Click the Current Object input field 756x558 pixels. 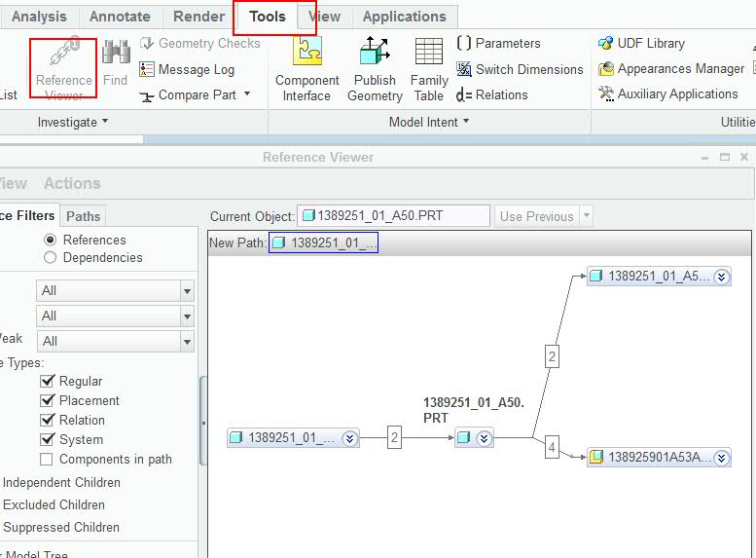pos(393,215)
